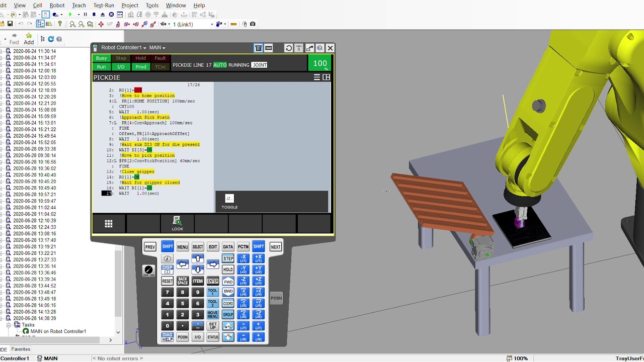Expand the 2020-06-24 15:08:08 history entry
Viewport: 644px width, 362px height.
pos(2,110)
